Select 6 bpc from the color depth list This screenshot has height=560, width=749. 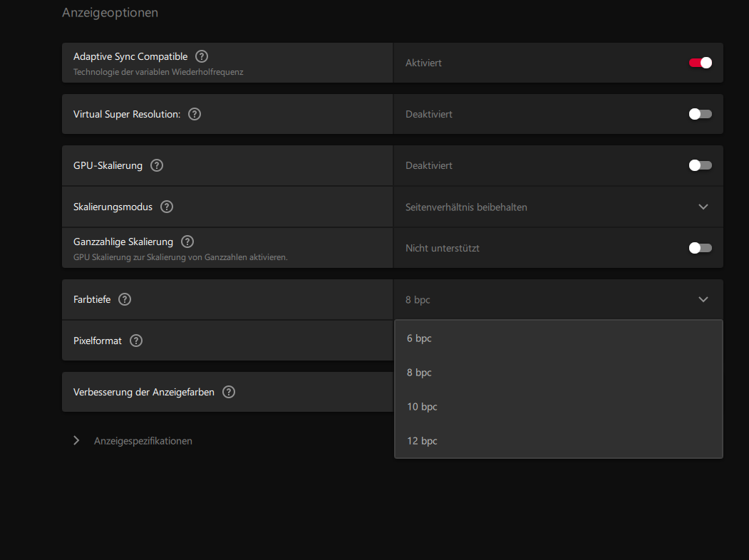420,338
